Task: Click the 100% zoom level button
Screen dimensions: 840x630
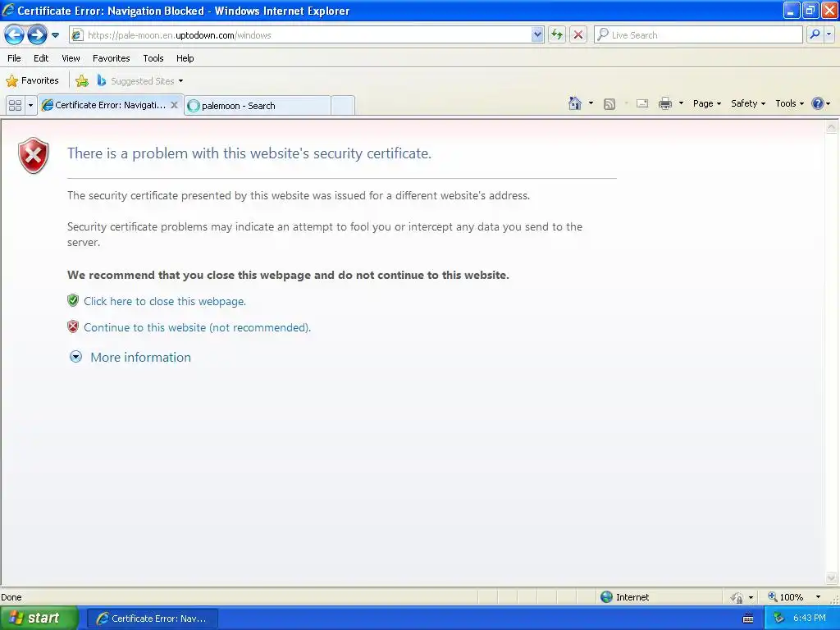Action: (786, 597)
